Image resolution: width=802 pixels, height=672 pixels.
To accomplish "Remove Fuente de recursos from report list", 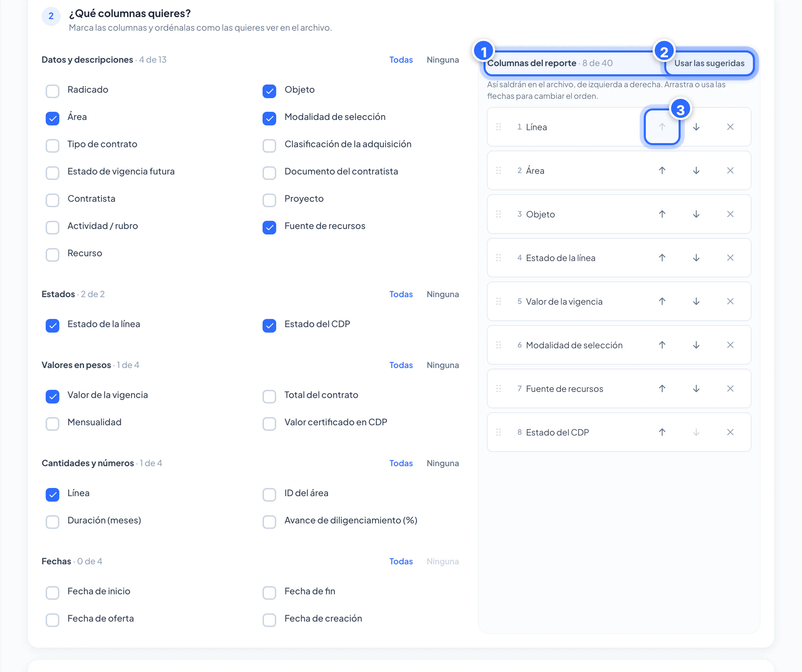I will (x=730, y=388).
